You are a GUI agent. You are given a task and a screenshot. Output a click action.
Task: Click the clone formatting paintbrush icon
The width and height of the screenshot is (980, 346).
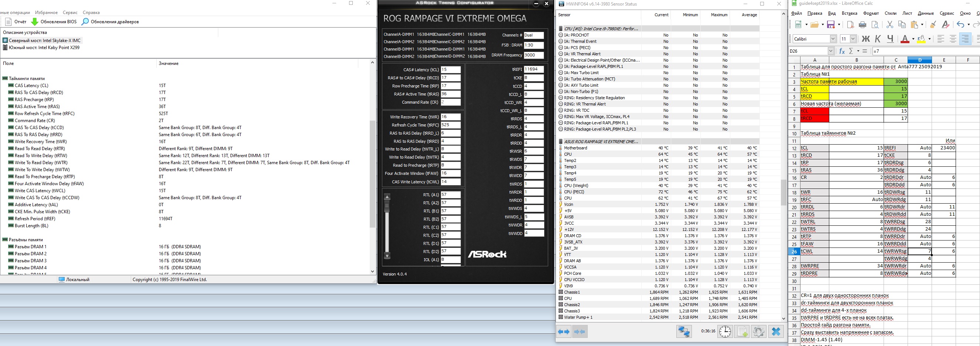pyautogui.click(x=933, y=25)
